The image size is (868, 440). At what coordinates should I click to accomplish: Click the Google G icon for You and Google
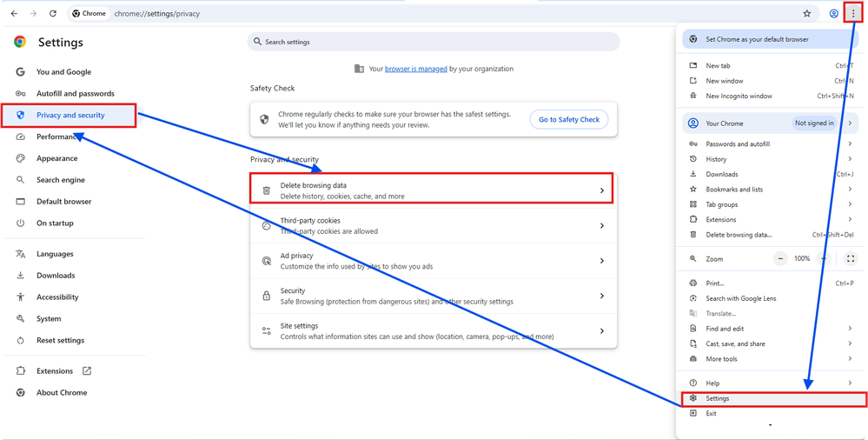point(21,72)
